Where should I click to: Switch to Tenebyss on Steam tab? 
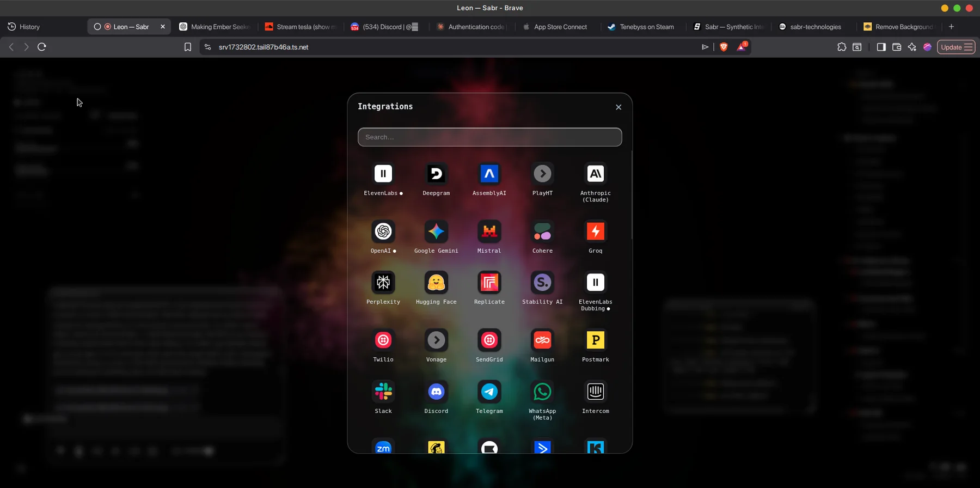pyautogui.click(x=641, y=27)
